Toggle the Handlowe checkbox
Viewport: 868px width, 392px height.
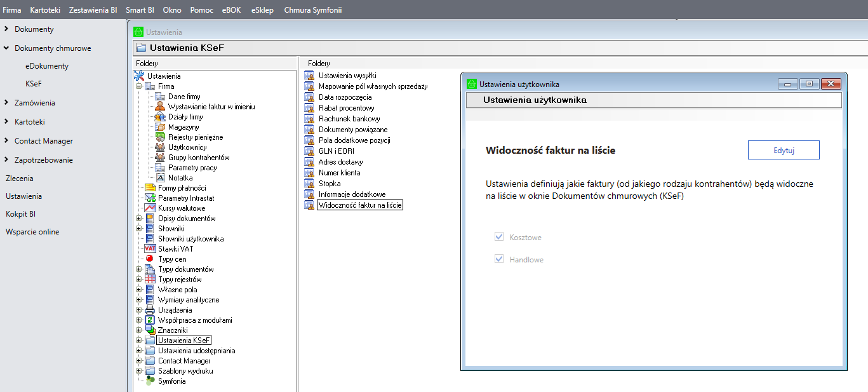coord(499,259)
